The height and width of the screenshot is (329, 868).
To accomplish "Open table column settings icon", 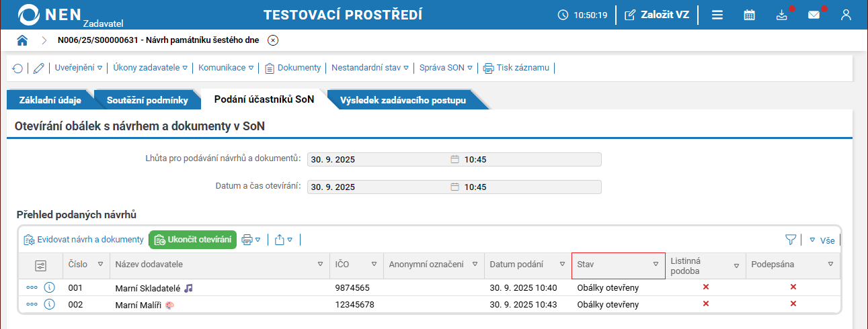I will [x=40, y=266].
